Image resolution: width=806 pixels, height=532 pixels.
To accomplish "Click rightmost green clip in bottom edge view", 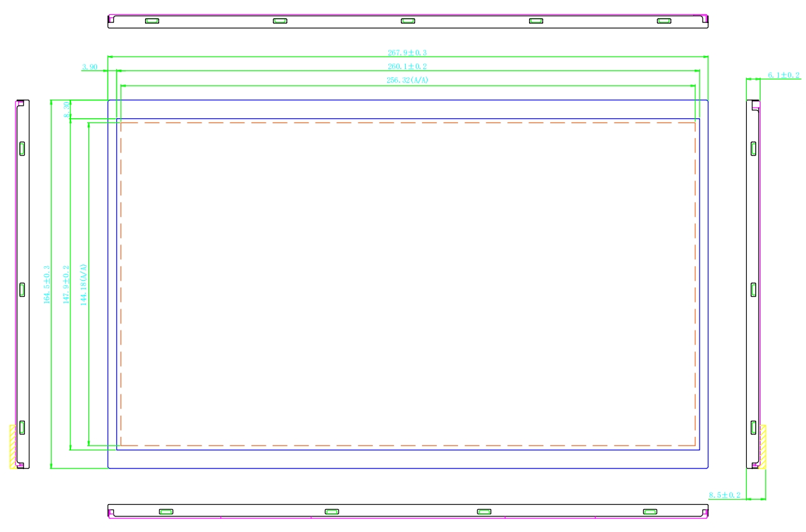I will tap(650, 511).
